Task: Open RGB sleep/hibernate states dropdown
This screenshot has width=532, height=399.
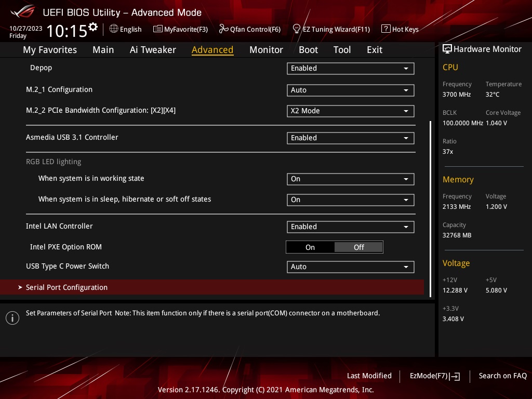Action: [x=351, y=200]
